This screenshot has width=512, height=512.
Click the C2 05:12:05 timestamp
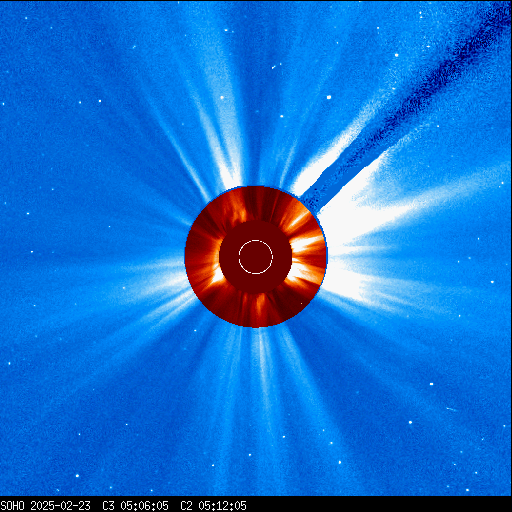pos(213,506)
